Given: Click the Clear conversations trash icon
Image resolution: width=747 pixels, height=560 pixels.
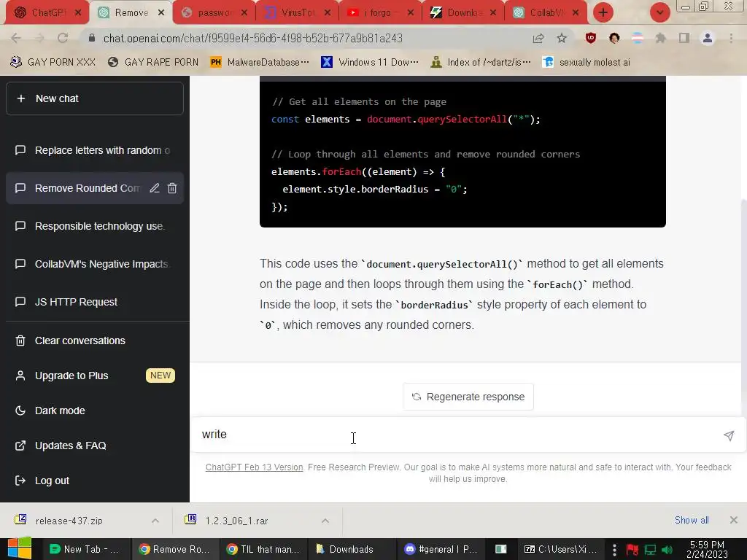Looking at the screenshot, I should (20, 341).
